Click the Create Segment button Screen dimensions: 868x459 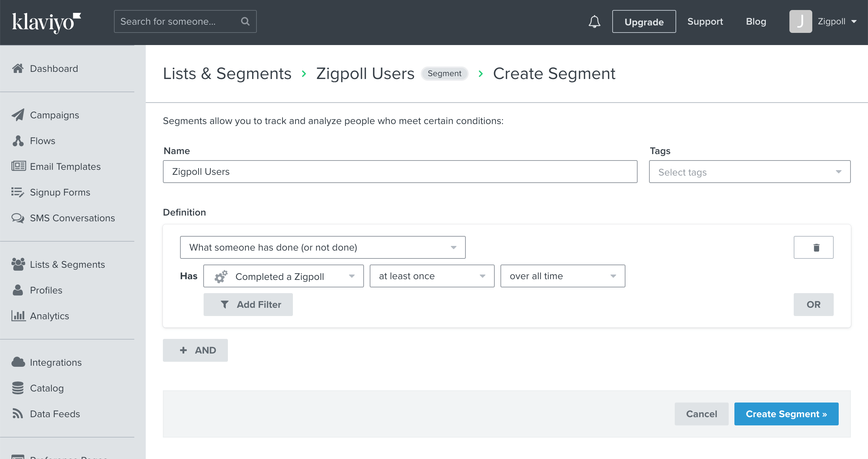(x=786, y=414)
